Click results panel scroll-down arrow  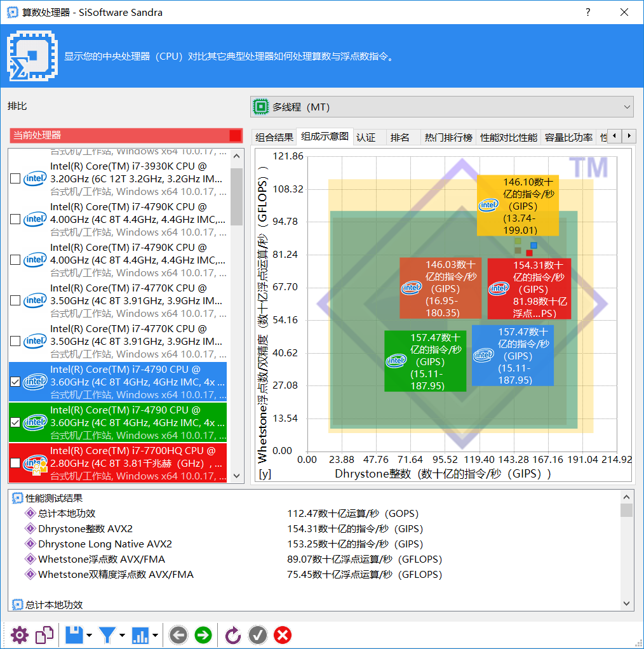coord(627,603)
